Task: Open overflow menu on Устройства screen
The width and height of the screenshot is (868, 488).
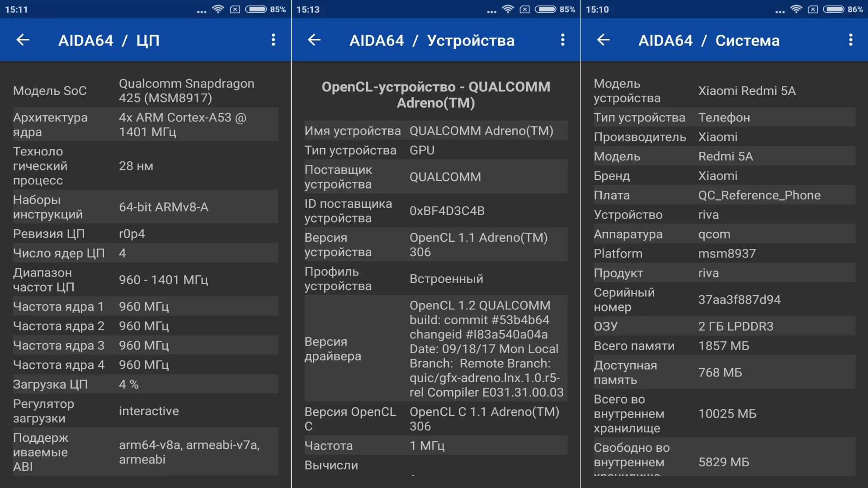Action: coord(563,40)
